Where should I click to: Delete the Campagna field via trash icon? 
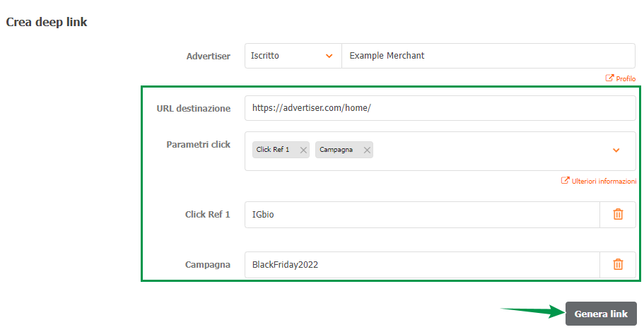pyautogui.click(x=618, y=264)
